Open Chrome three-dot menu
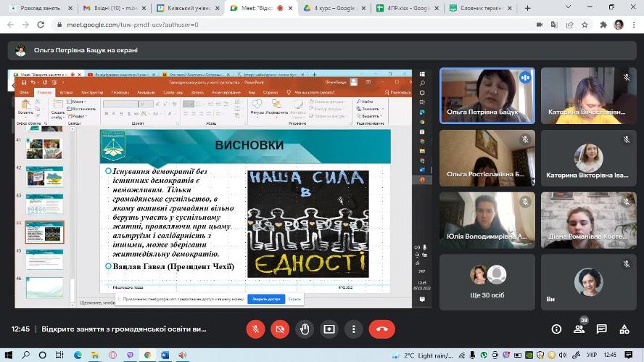The width and height of the screenshot is (644, 362). [634, 25]
